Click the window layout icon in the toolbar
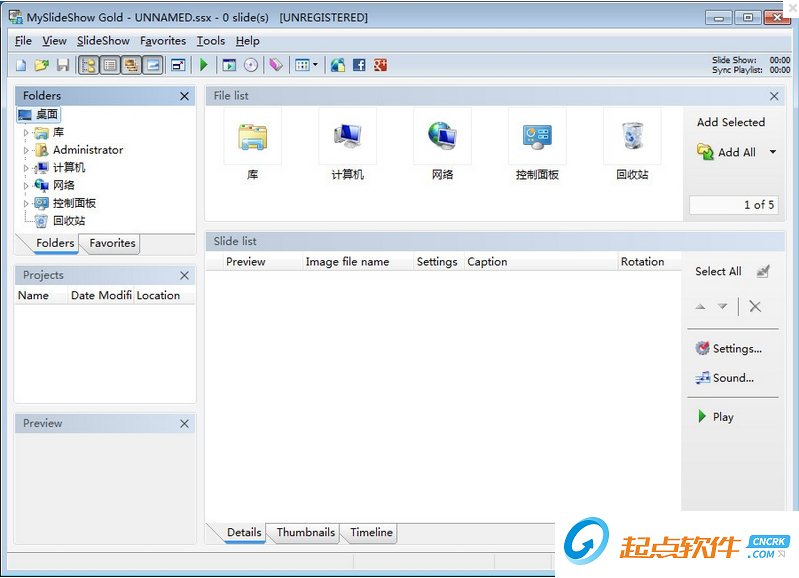The image size is (799, 578). (178, 65)
